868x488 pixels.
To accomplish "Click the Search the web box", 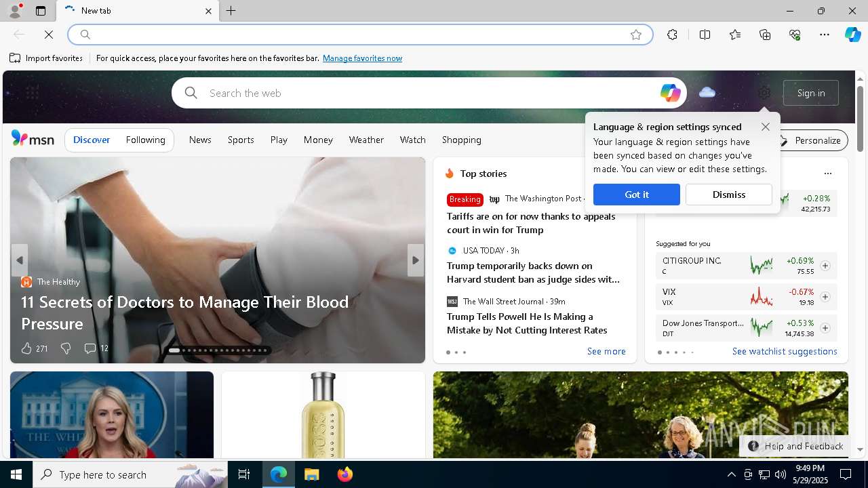I will pos(429,93).
